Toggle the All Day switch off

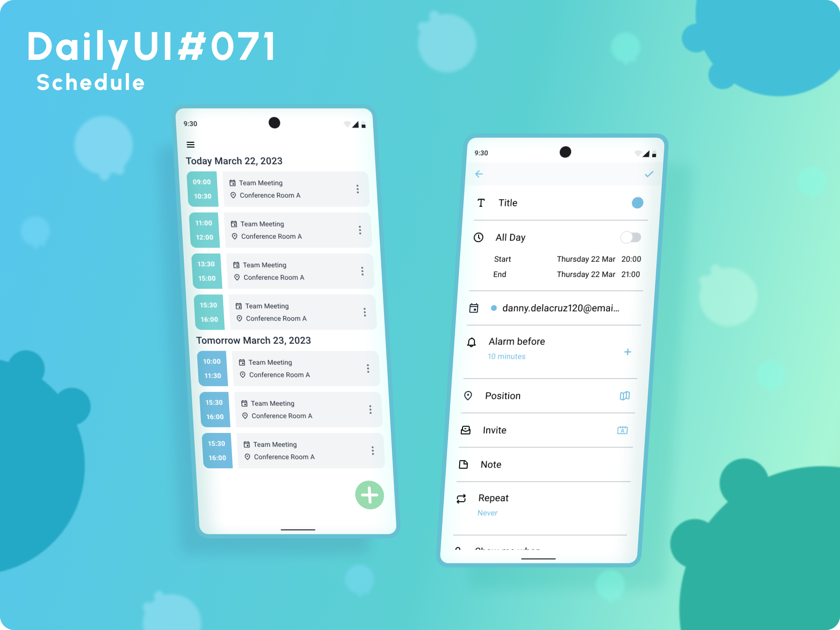click(630, 237)
